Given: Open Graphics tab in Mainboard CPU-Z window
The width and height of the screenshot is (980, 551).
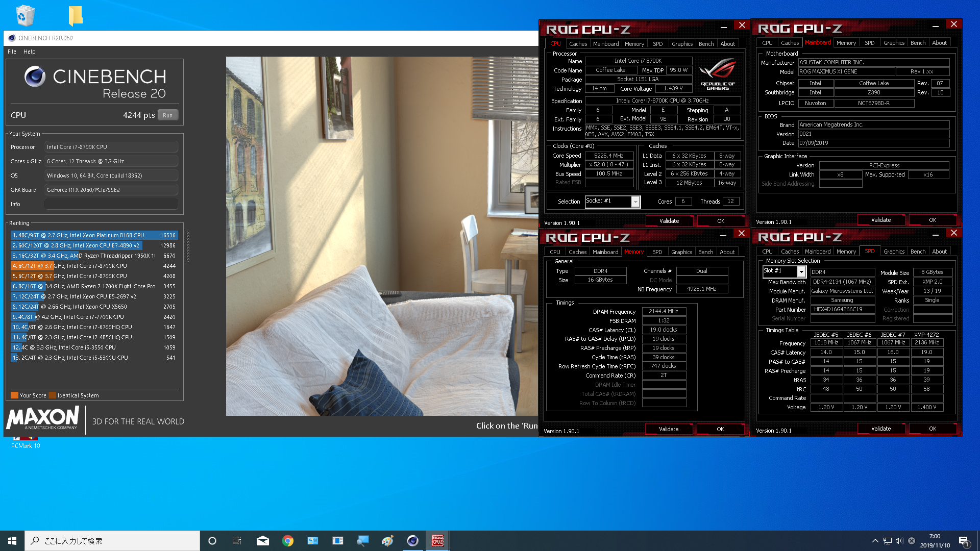Looking at the screenshot, I should 894,43.
